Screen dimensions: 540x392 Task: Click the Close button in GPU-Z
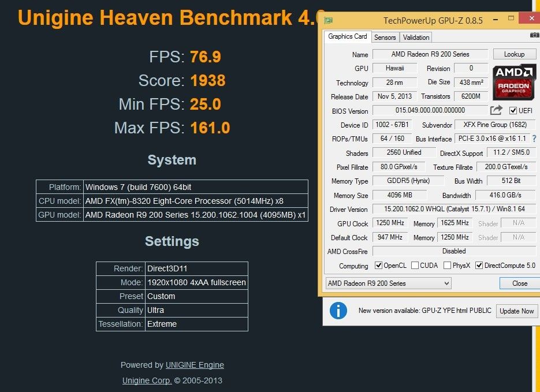(520, 283)
